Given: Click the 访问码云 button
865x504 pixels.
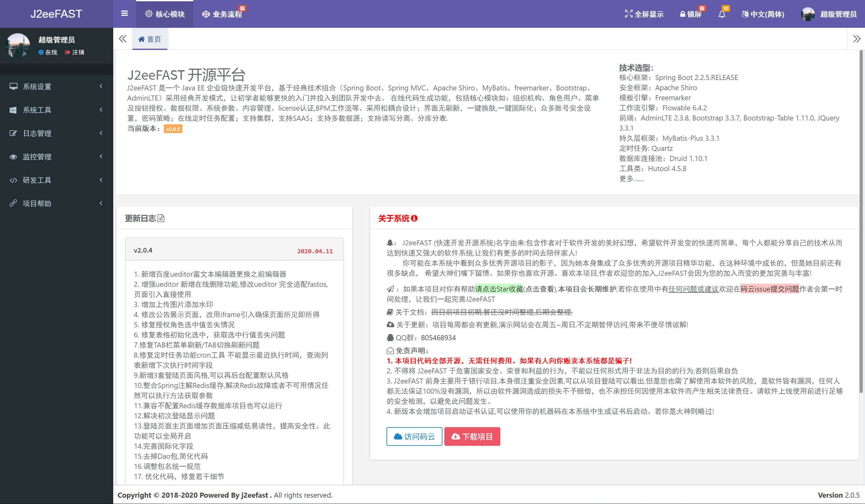Looking at the screenshot, I should 414,436.
